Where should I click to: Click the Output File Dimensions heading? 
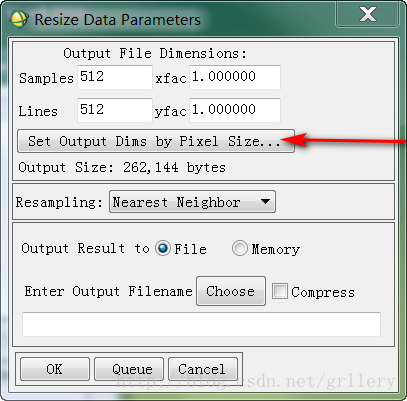pyautogui.click(x=155, y=53)
